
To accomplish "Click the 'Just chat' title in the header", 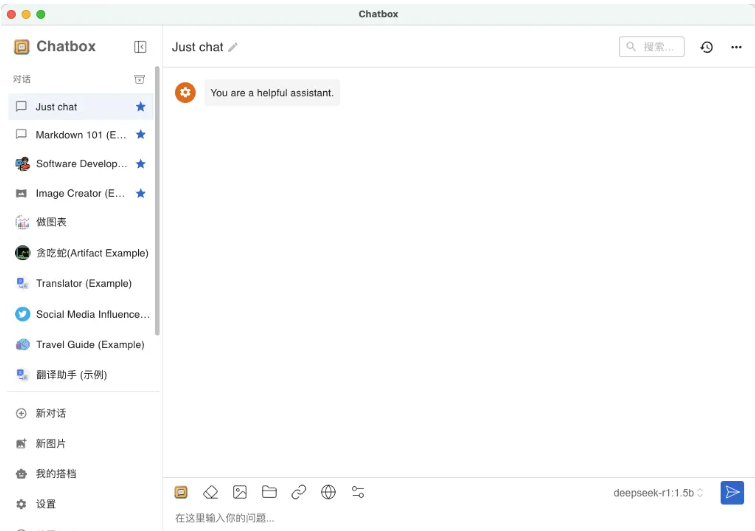I will 197,47.
